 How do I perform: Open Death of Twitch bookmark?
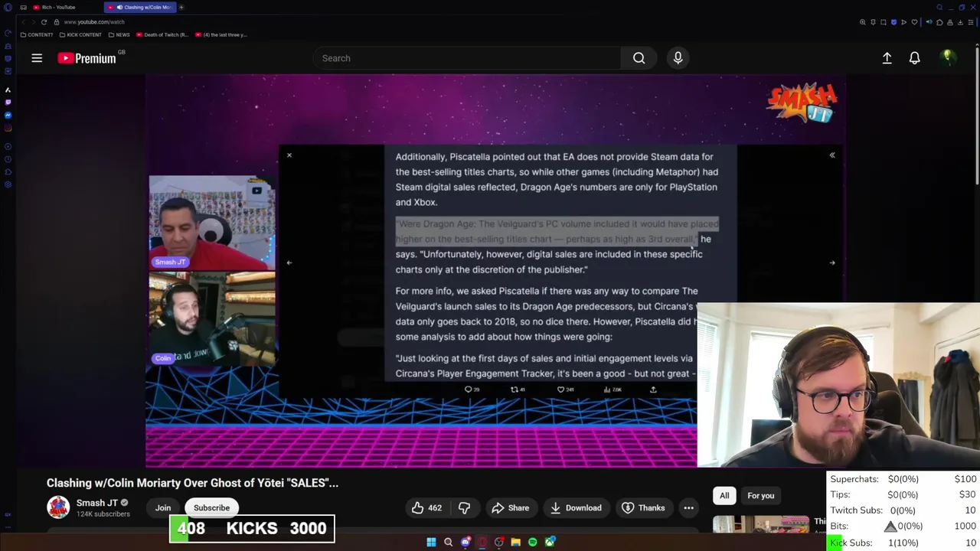[x=162, y=34]
